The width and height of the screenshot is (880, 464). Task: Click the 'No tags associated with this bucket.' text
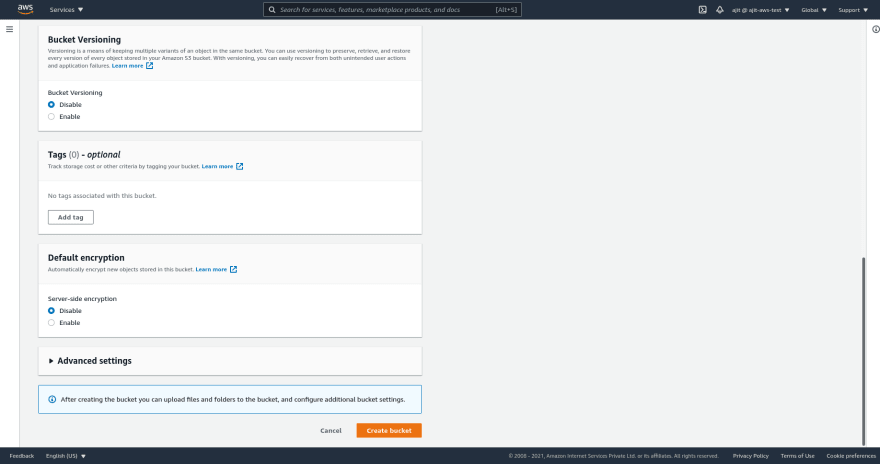(102, 196)
